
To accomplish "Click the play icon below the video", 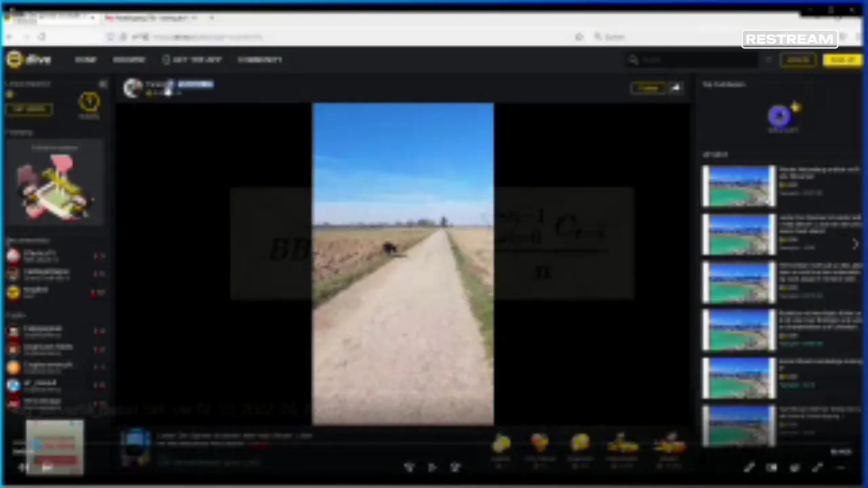I will [432, 467].
